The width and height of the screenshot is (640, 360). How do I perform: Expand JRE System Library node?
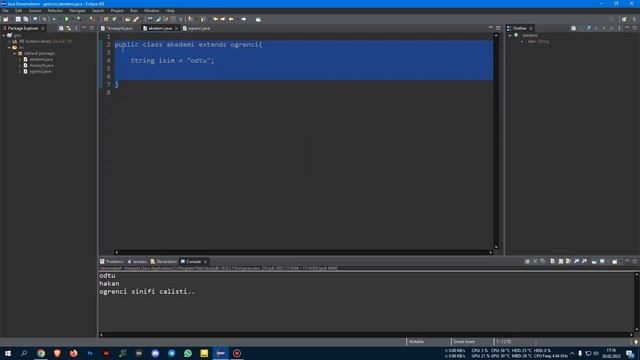(x=9, y=41)
